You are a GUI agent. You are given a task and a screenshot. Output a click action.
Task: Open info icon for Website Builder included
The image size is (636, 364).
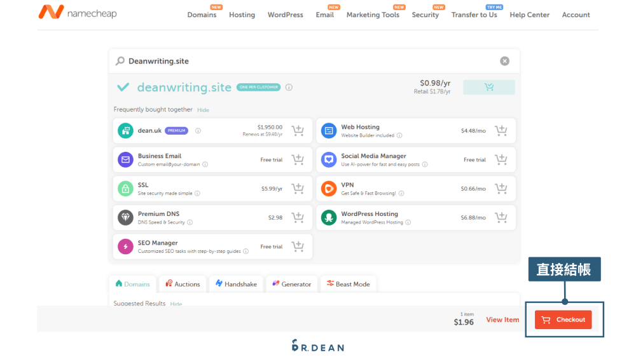pos(399,135)
